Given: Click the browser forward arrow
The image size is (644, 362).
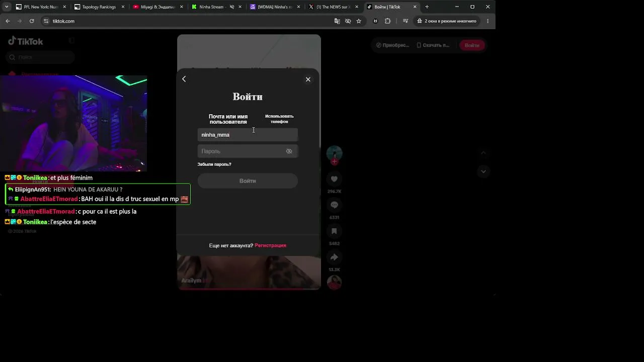Looking at the screenshot, I should (20, 21).
